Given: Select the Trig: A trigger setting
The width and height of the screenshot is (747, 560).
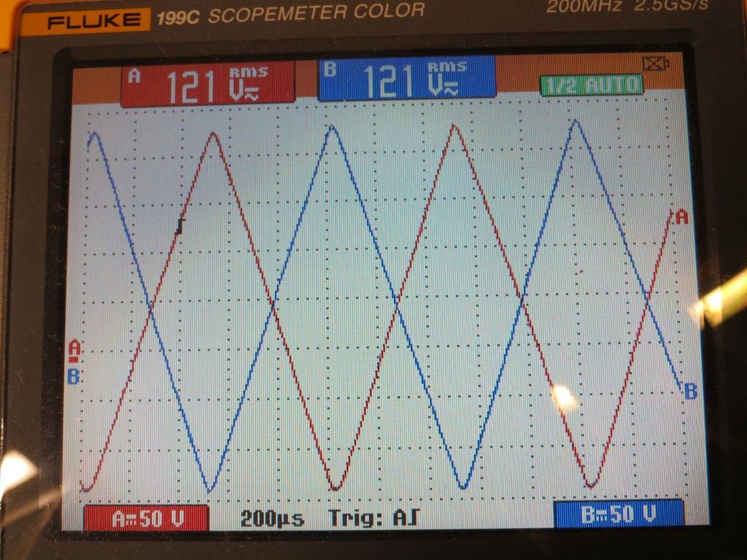Looking at the screenshot, I should click(374, 518).
